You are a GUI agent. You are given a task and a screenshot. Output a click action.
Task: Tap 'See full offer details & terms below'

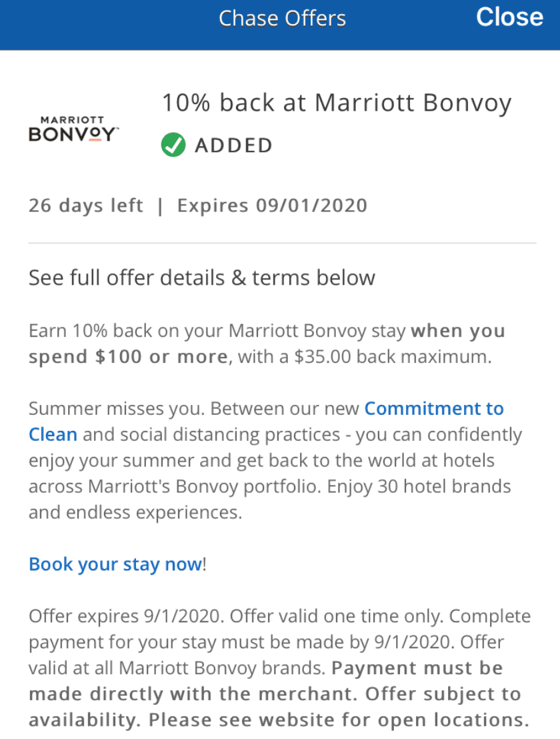coord(201,277)
